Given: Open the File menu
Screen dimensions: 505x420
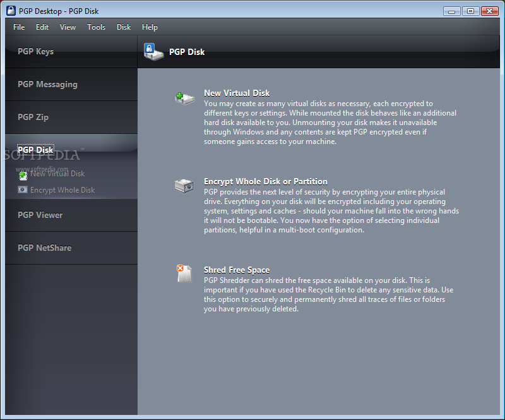Looking at the screenshot, I should [19, 27].
